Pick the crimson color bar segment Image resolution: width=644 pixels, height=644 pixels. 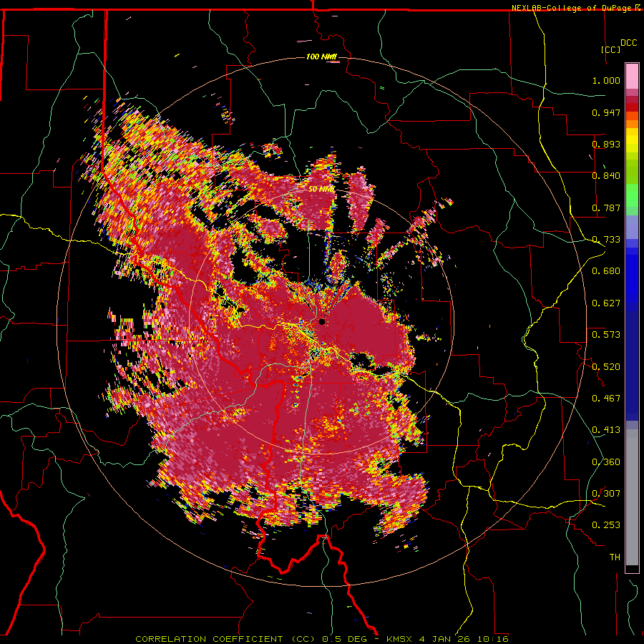(x=632, y=99)
